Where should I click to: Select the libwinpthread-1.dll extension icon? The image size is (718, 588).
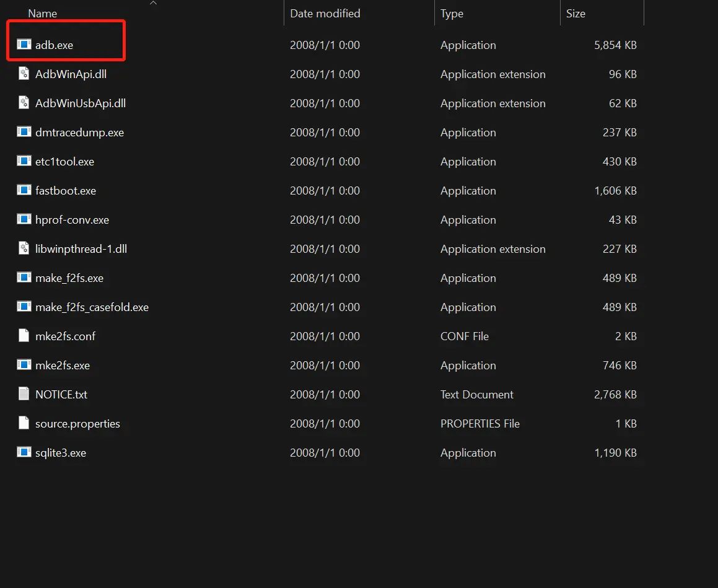(24, 248)
